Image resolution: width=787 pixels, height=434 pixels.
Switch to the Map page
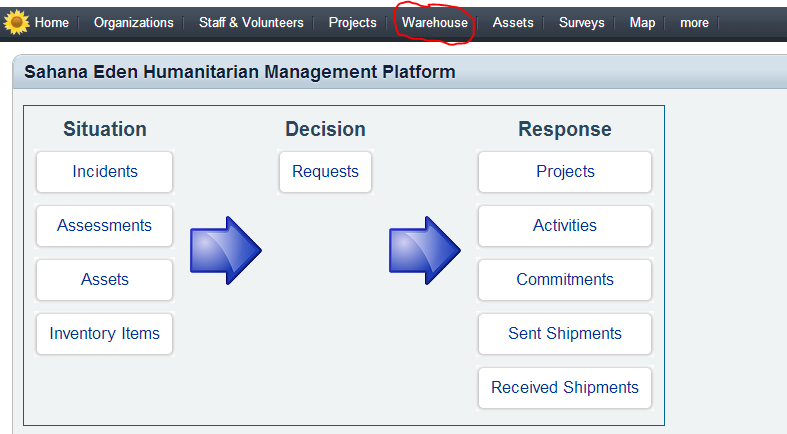[642, 23]
